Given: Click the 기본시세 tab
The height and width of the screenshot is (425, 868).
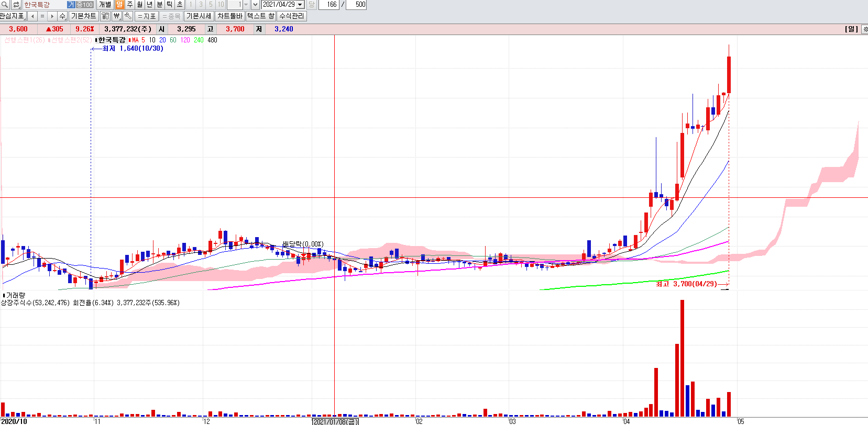Looking at the screenshot, I should 199,16.
